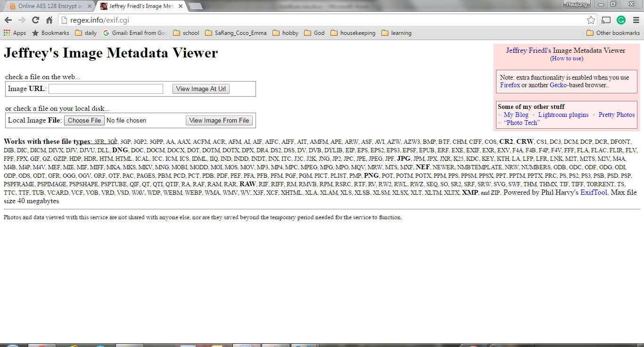Open the Photo Tech link
644x347 pixels.
521,123
